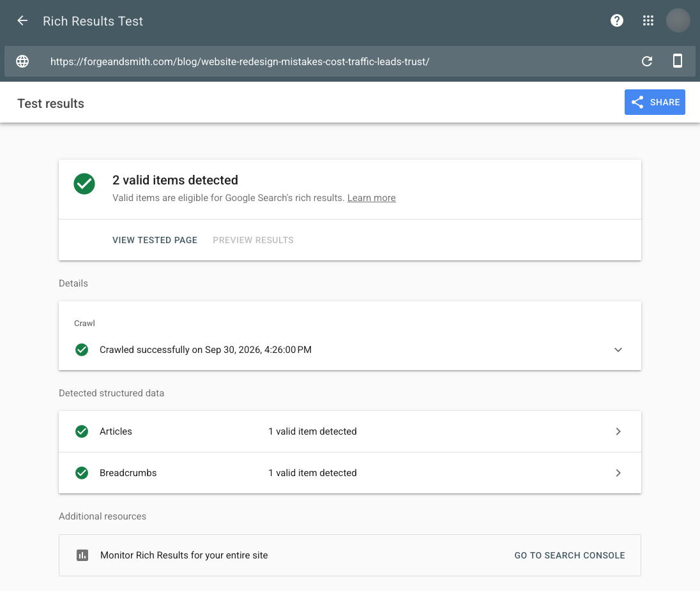Expand the Articles row chevron
This screenshot has width=700, height=591.
(618, 431)
